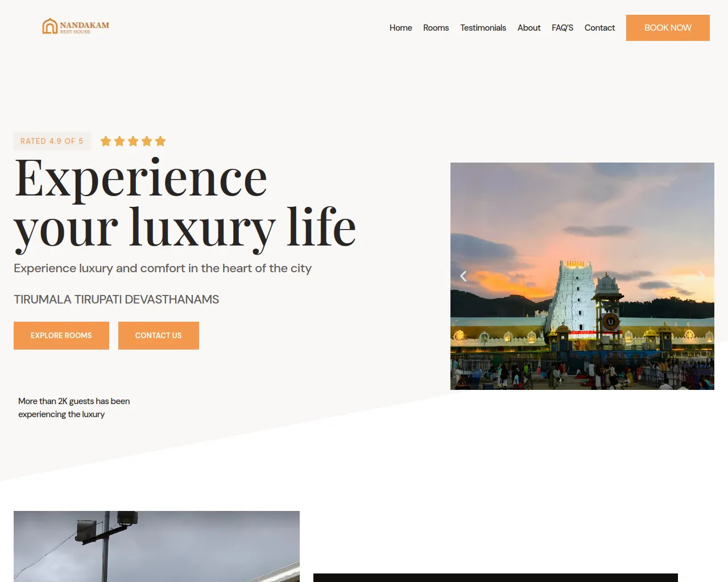Image resolution: width=728 pixels, height=582 pixels.
Task: Click the fourth rating star
Action: coord(147,141)
